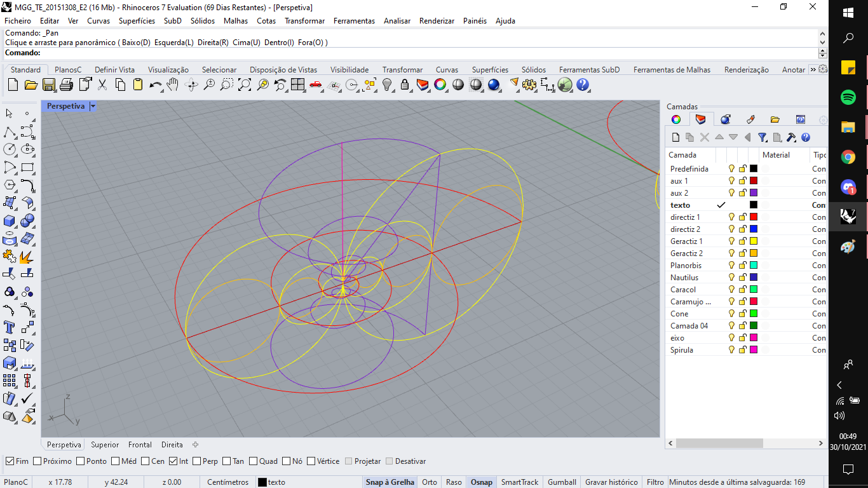868x488 pixels.
Task: Click the new layer icon in Camadas panel
Action: [676, 137]
